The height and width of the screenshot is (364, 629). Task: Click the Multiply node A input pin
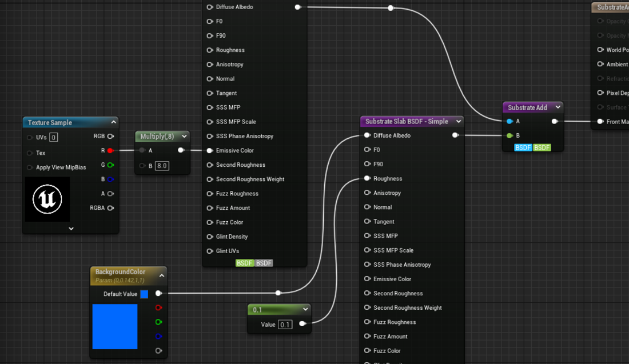[142, 150]
